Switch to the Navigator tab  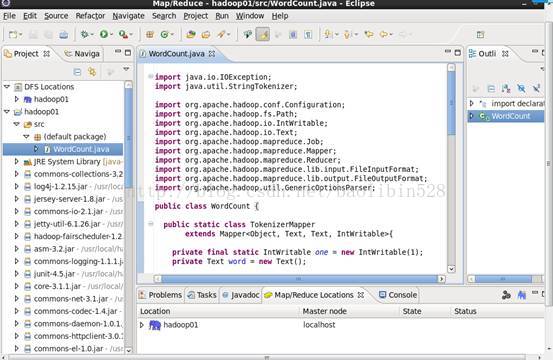click(83, 54)
